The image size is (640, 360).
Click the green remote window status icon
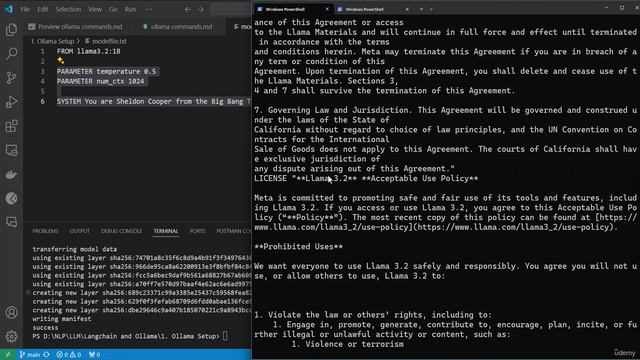(8, 355)
